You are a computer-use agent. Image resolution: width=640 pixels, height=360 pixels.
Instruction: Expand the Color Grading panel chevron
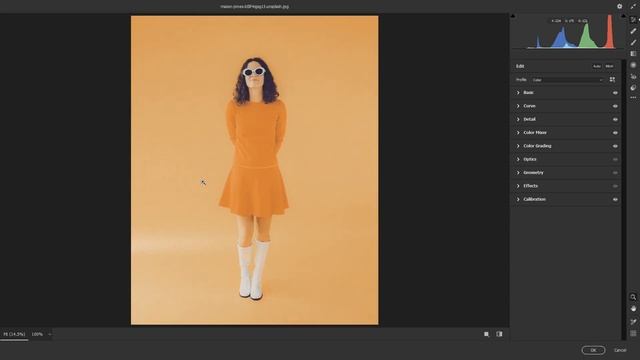click(x=518, y=146)
